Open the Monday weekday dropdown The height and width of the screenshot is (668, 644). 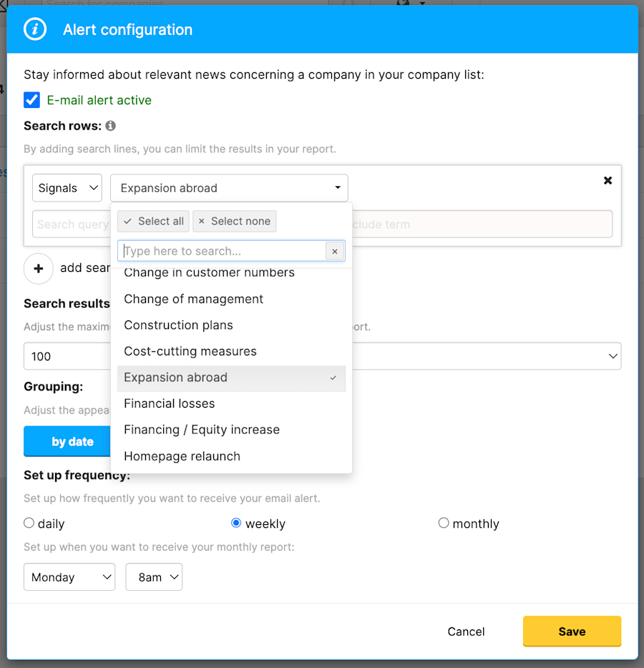click(x=69, y=576)
